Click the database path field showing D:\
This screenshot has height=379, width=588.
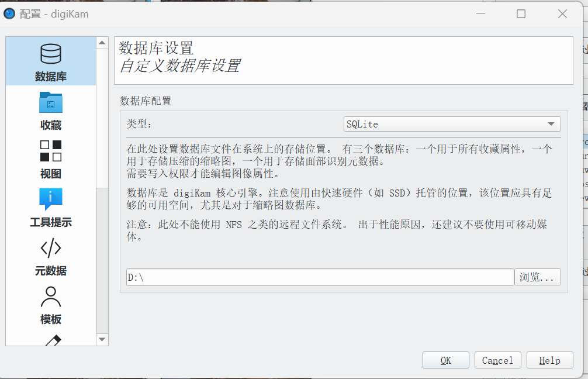point(320,277)
